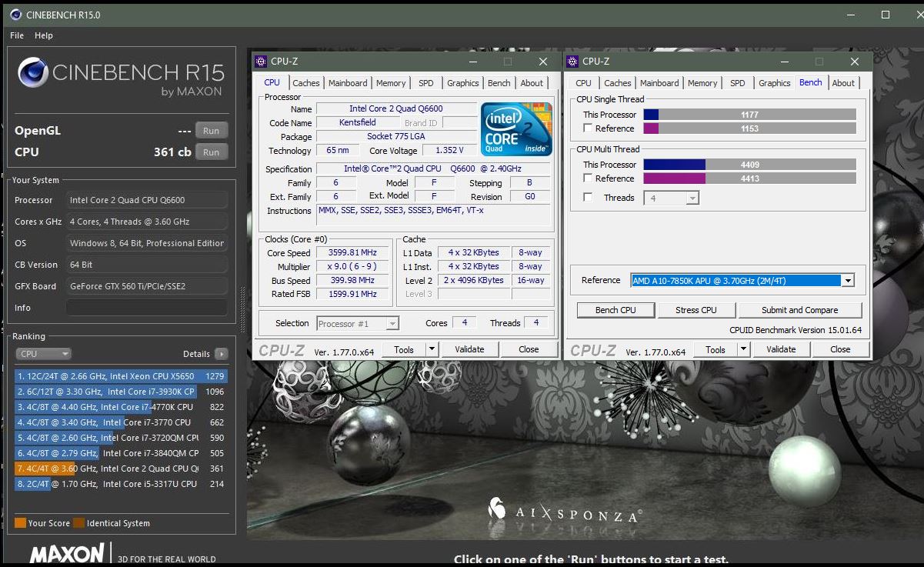Click the Cinebench title bar app icon

point(15,15)
